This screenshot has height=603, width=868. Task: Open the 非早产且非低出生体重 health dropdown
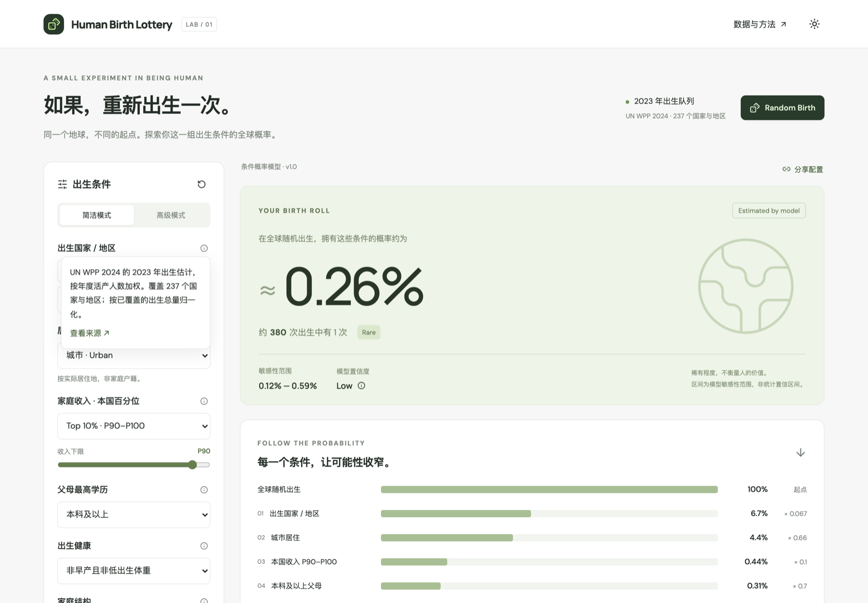(x=133, y=571)
